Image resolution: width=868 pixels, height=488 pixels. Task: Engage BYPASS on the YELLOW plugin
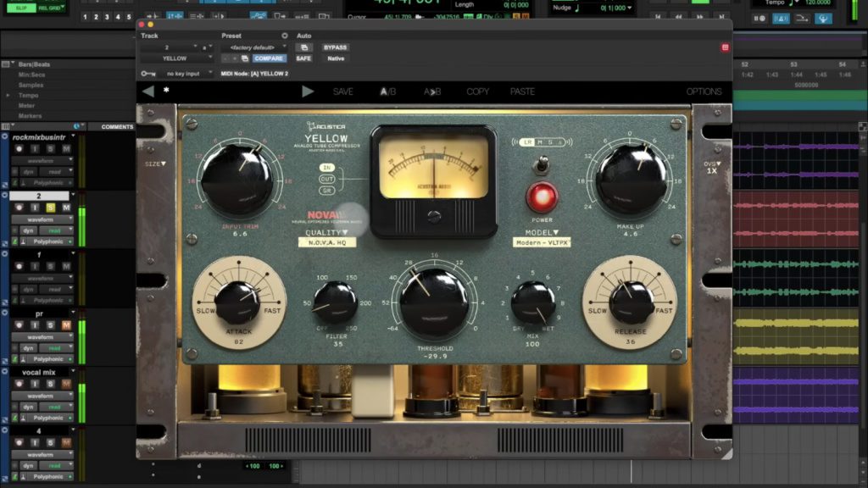(336, 47)
